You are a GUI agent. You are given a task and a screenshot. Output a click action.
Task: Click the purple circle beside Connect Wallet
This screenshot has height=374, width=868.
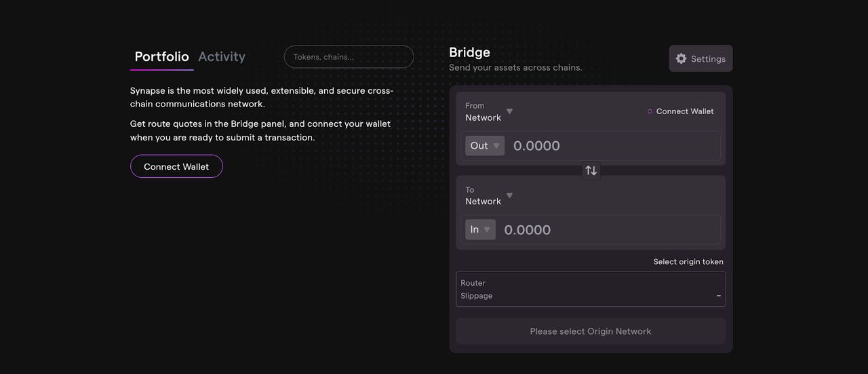coord(650,111)
